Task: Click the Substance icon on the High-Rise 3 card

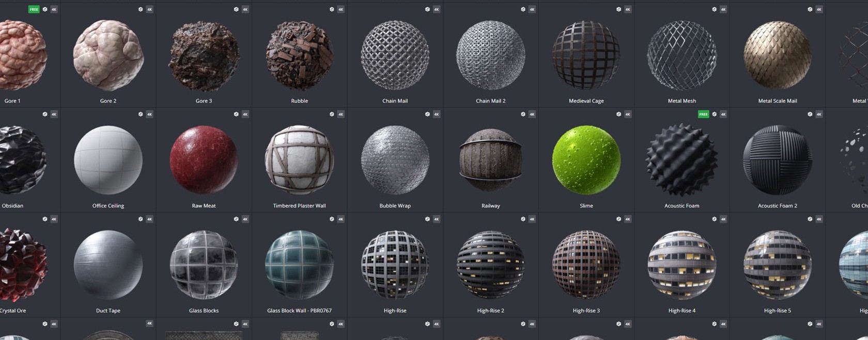Action: [618, 219]
